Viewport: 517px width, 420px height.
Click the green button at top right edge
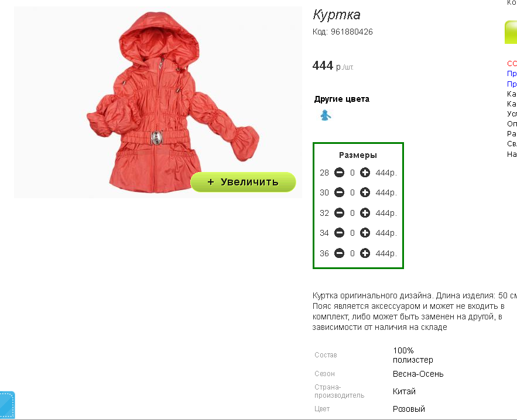tap(511, 32)
